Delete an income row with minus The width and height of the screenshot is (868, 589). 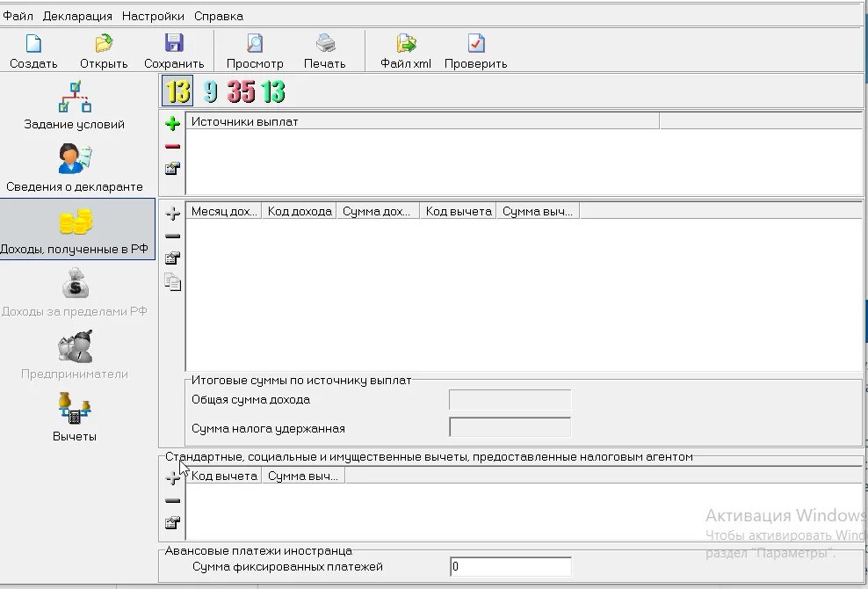[173, 236]
